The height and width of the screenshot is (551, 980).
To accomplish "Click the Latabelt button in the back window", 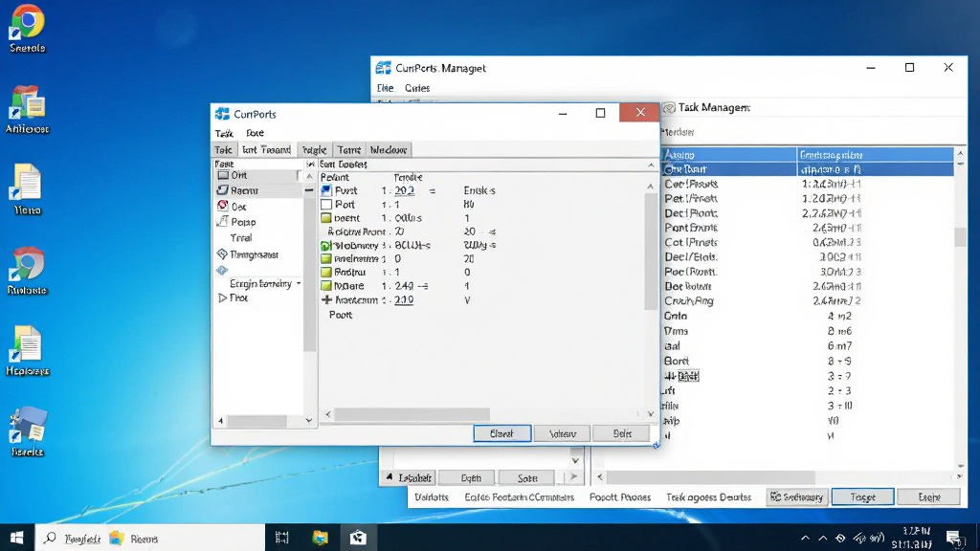I will pos(409,478).
